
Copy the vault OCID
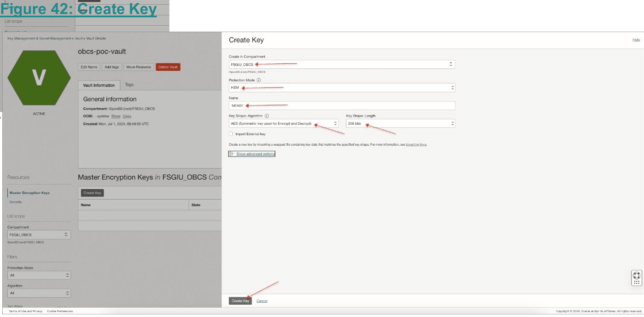(127, 116)
